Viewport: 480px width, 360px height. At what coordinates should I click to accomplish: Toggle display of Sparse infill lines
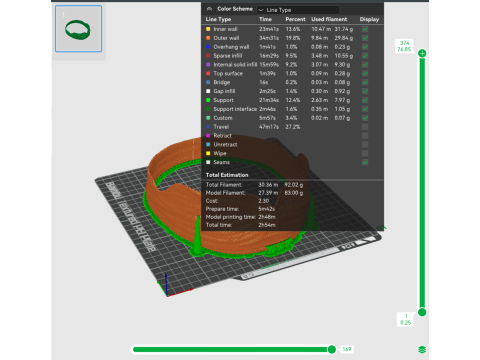click(365, 56)
